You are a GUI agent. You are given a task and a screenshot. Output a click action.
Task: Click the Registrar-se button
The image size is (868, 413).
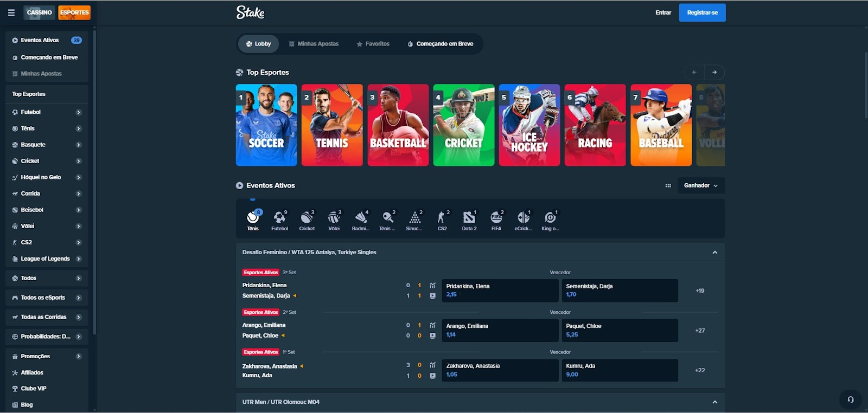tap(702, 12)
